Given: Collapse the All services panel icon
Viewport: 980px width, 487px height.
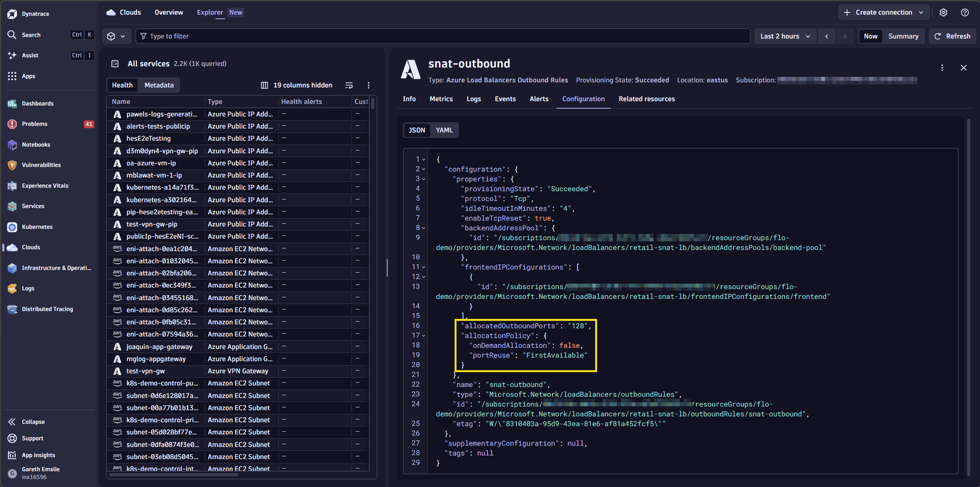Looking at the screenshot, I should [x=115, y=64].
